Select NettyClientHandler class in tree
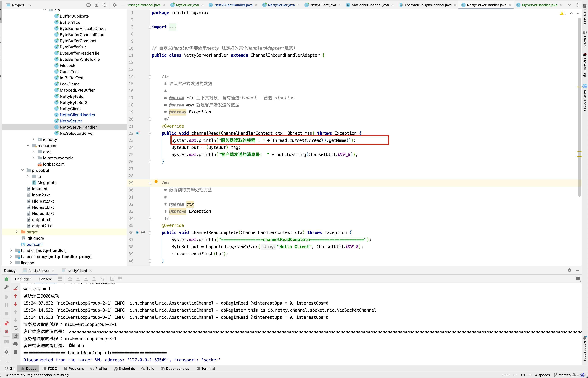The width and height of the screenshot is (588, 378). pyautogui.click(x=77, y=115)
